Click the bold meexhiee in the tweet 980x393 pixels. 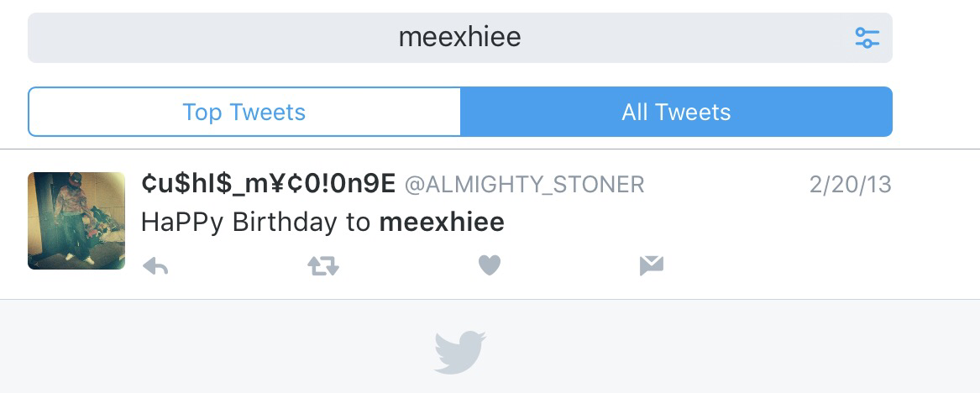pyautogui.click(x=442, y=223)
